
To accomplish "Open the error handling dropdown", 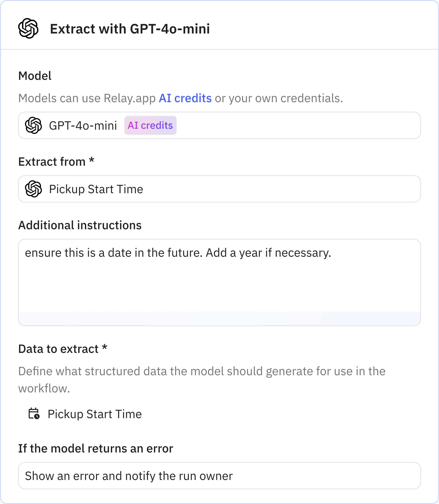I will click(219, 476).
